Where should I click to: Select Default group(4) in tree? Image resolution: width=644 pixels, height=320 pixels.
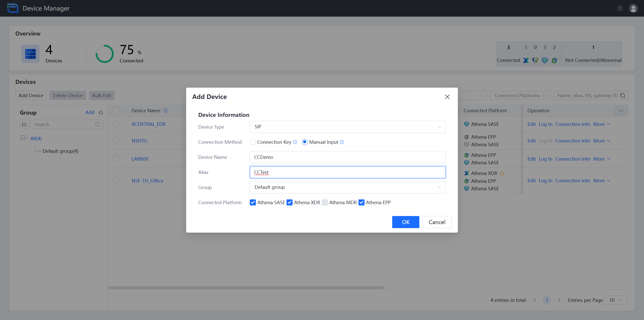click(60, 151)
